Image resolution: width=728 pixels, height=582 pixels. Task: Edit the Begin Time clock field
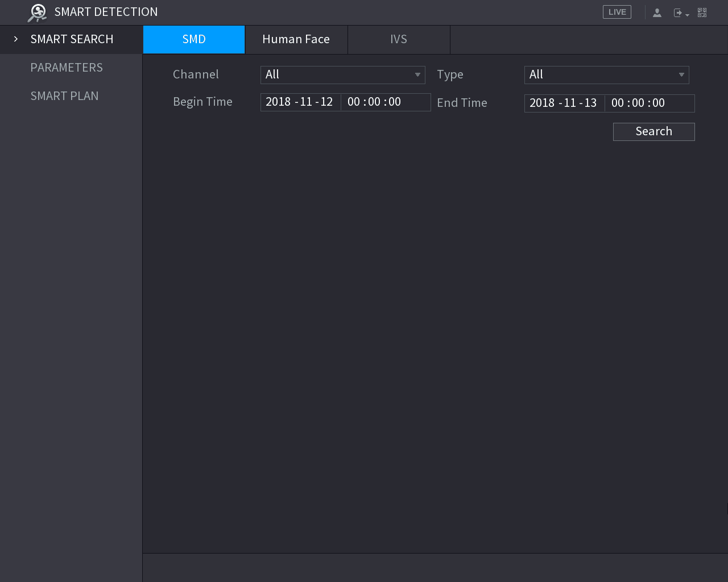(386, 102)
